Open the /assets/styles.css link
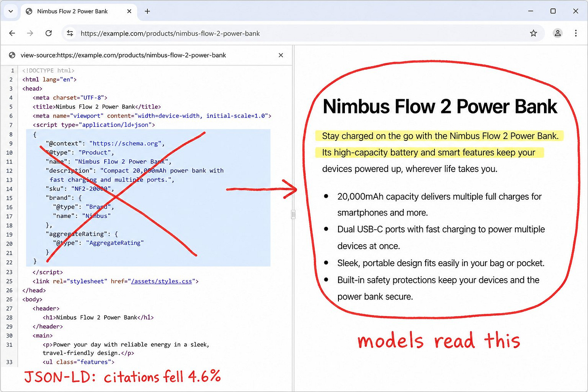Screen dimensions: 588x392 162,281
